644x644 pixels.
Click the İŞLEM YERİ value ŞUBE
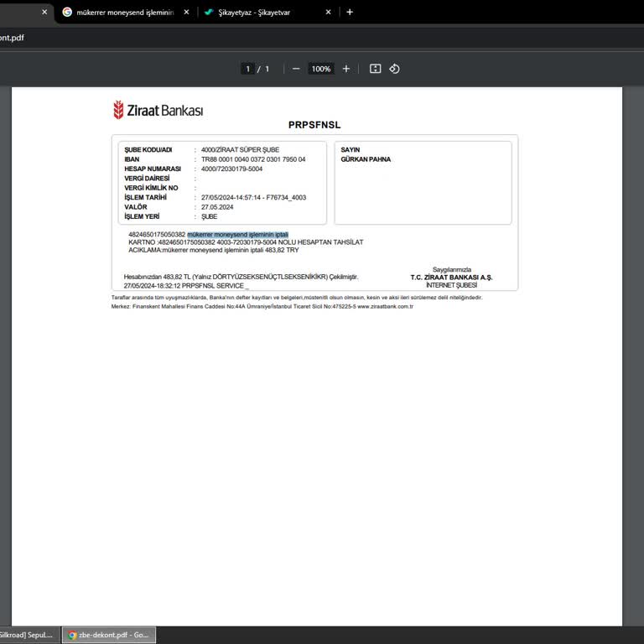209,216
